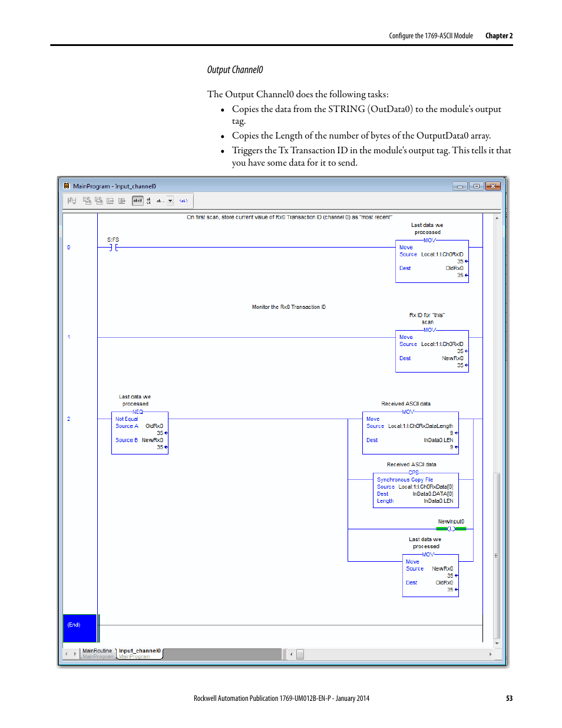The image size is (562, 728).
Task: Select the CPS Synchronous Copy File instruction
Action: coord(415,490)
